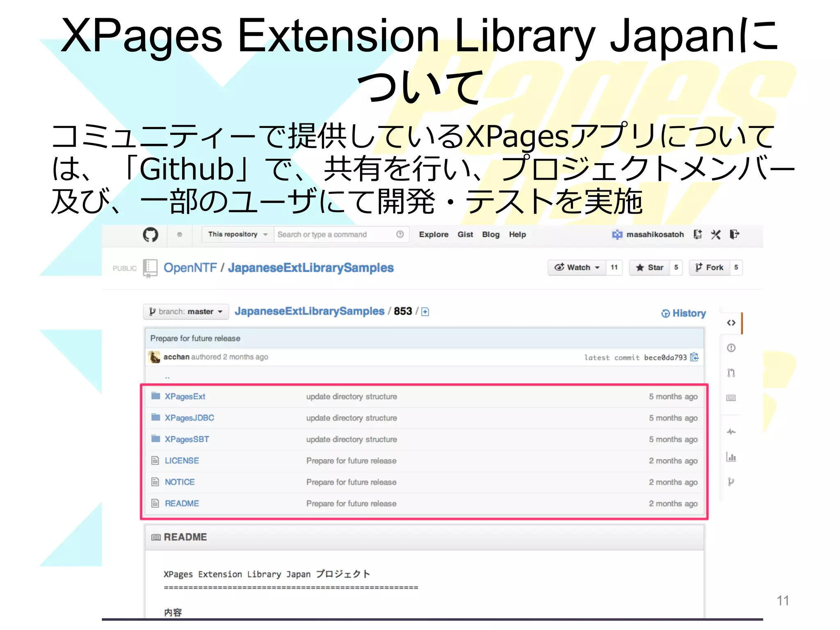The height and width of the screenshot is (630, 840).
Task: Click XPagesExt 'update directory structure' commit message
Action: pyautogui.click(x=352, y=396)
